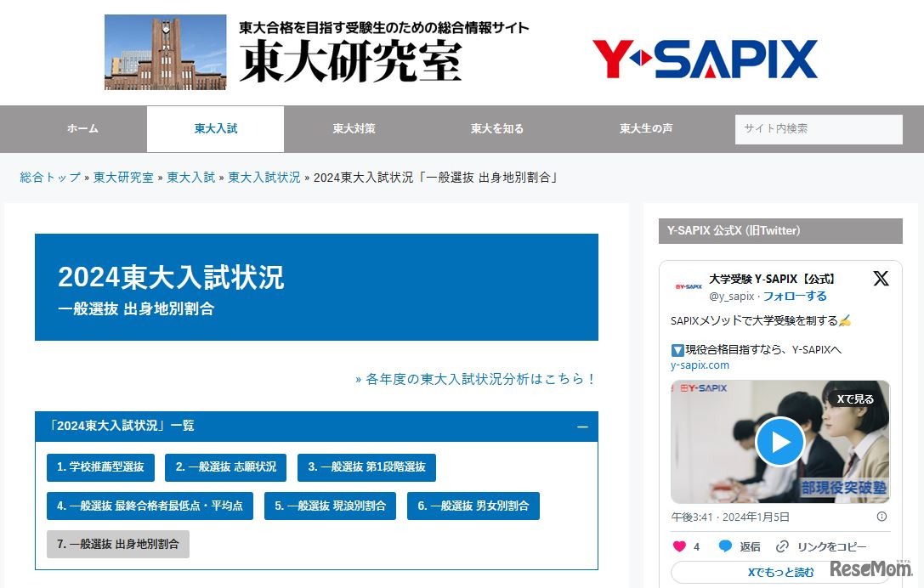Open the ホーム menu item
Image resolution: width=924 pixels, height=588 pixels.
82,128
